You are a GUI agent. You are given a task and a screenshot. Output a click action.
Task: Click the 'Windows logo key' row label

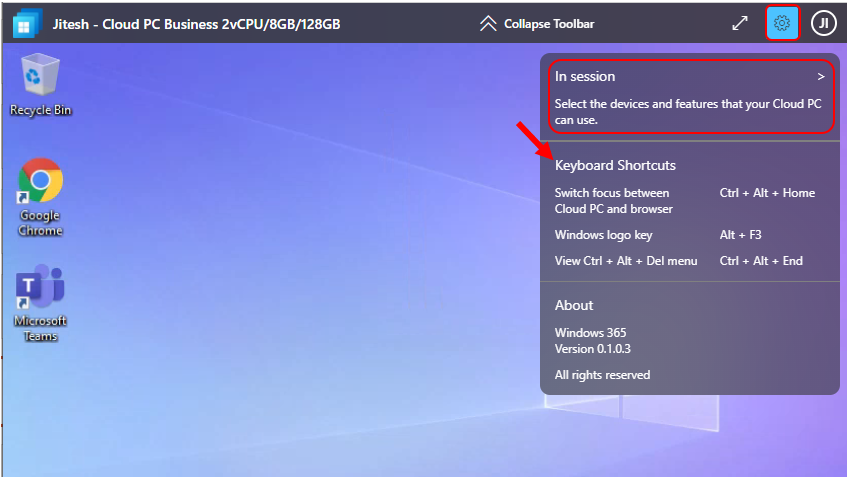(603, 235)
